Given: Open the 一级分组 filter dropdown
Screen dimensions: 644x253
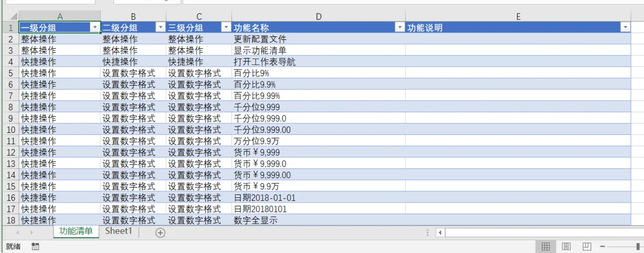Looking at the screenshot, I should click(95, 28).
